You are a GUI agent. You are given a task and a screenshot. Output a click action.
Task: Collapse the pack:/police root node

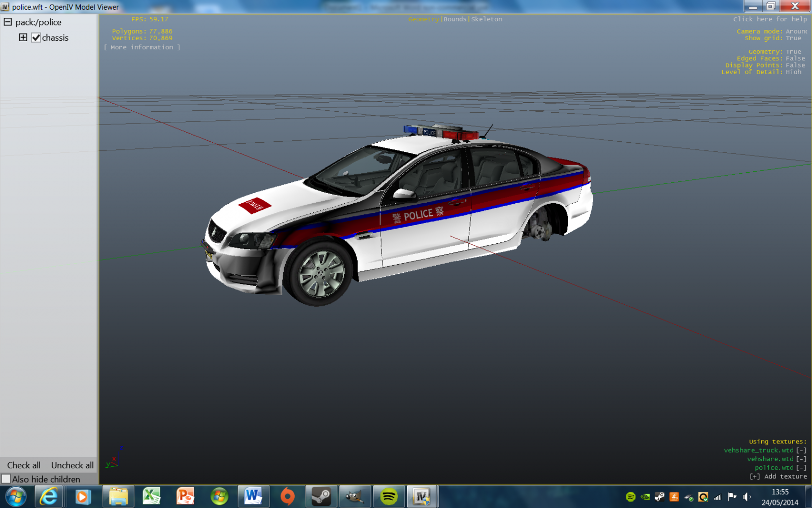[8, 22]
